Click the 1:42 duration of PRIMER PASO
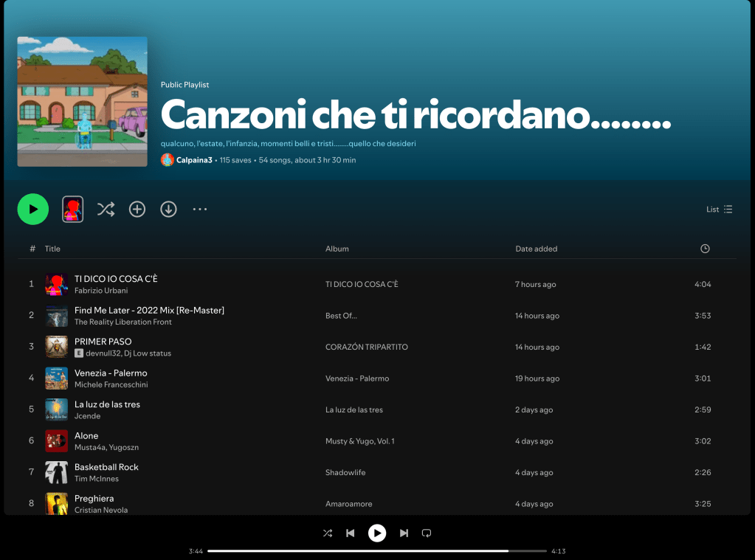Screen dimensions: 755x560 [703, 347]
